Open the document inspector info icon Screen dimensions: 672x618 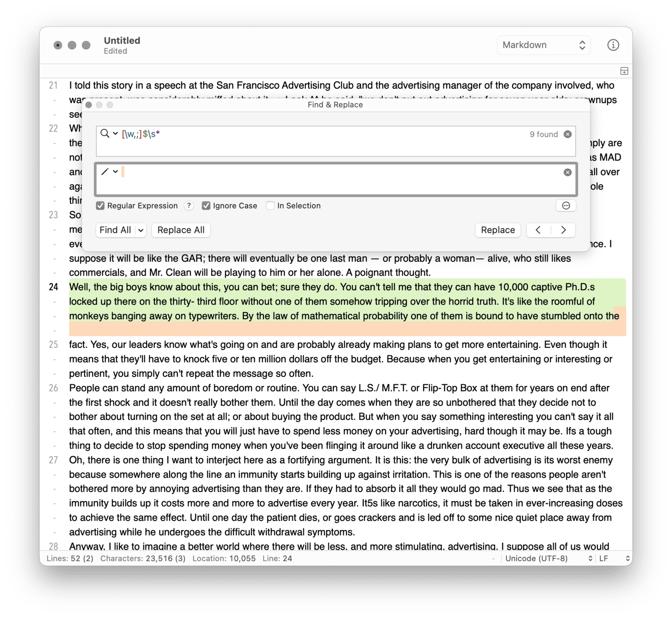coord(613,45)
